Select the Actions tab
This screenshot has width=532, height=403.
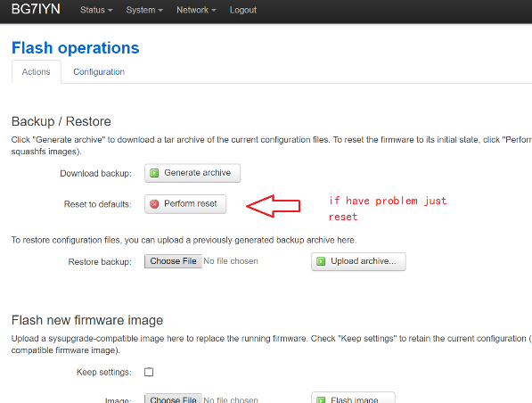37,72
